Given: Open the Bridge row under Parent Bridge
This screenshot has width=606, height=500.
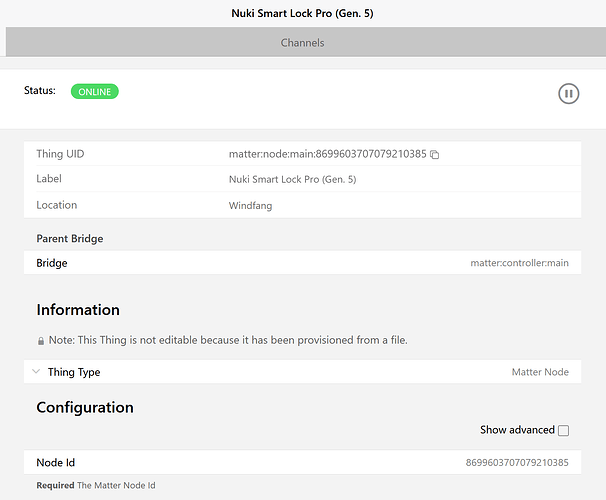Looking at the screenshot, I should (x=302, y=263).
